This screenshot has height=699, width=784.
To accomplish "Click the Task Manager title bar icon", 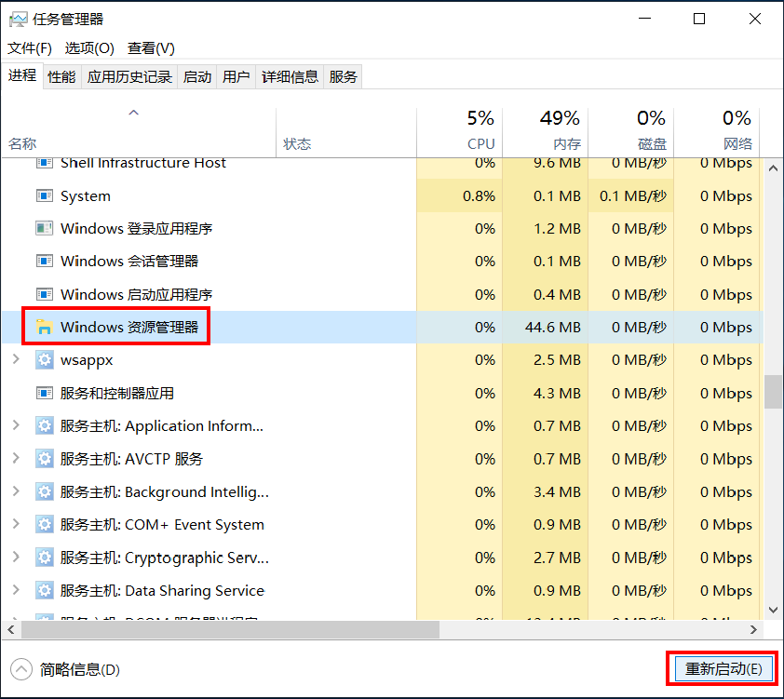I will click(18, 19).
